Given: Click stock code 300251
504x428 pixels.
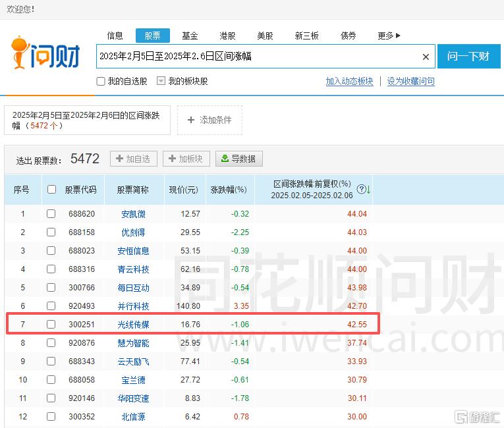Looking at the screenshot, I should 82,325.
